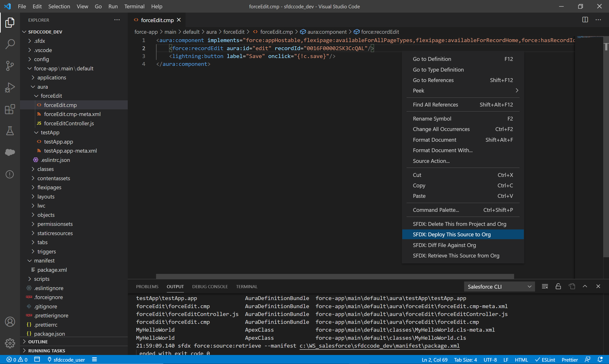
Task: Click the split editor right icon
Action: [x=585, y=20]
